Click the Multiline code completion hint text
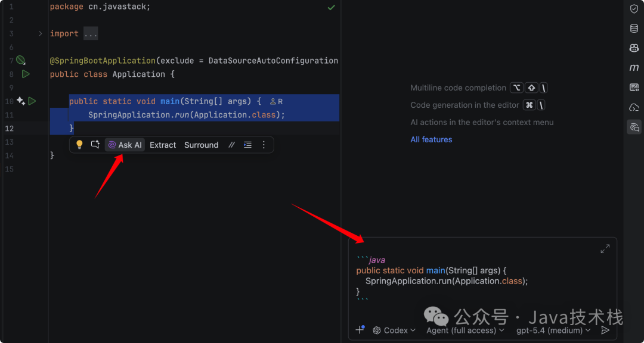This screenshot has width=644, height=343. tap(459, 88)
